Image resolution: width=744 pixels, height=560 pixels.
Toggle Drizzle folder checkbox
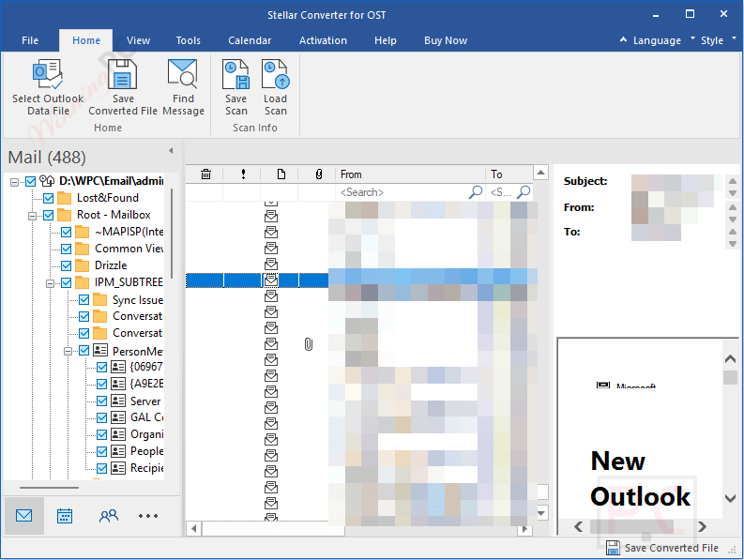67,265
